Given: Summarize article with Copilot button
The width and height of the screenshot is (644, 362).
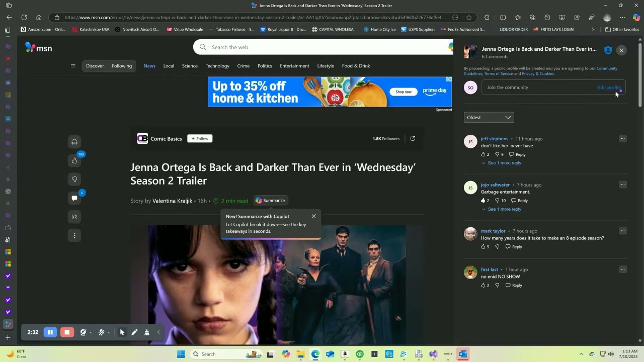Looking at the screenshot, I should [270, 201].
